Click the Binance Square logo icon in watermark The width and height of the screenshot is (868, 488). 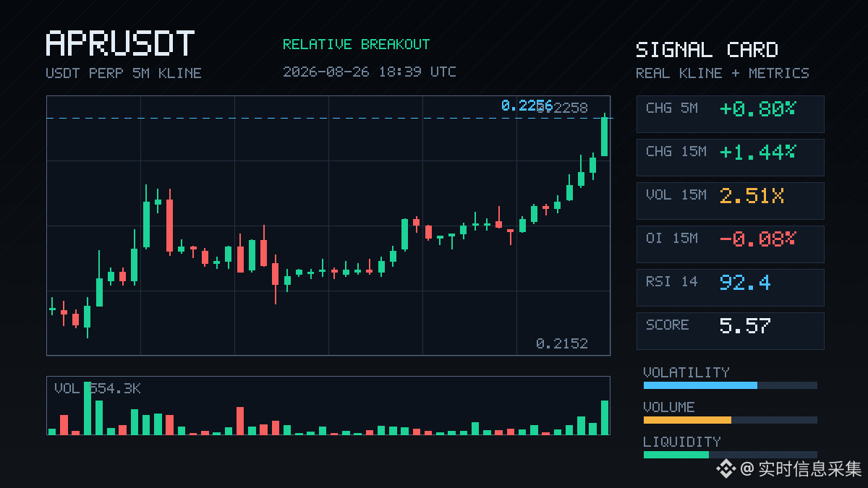pos(726,469)
